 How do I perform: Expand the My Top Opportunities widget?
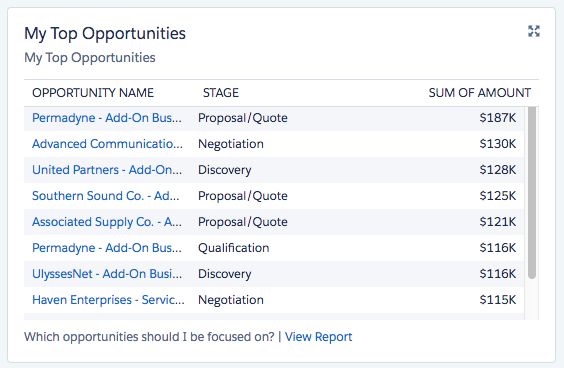click(x=534, y=31)
